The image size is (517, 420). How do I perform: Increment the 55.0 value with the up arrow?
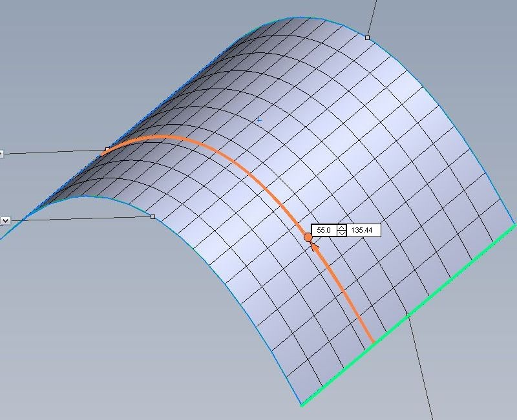point(342,227)
